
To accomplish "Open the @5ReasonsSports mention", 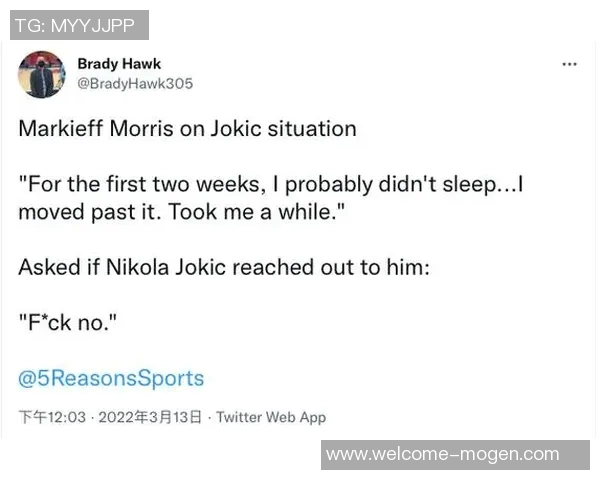I will [111, 378].
